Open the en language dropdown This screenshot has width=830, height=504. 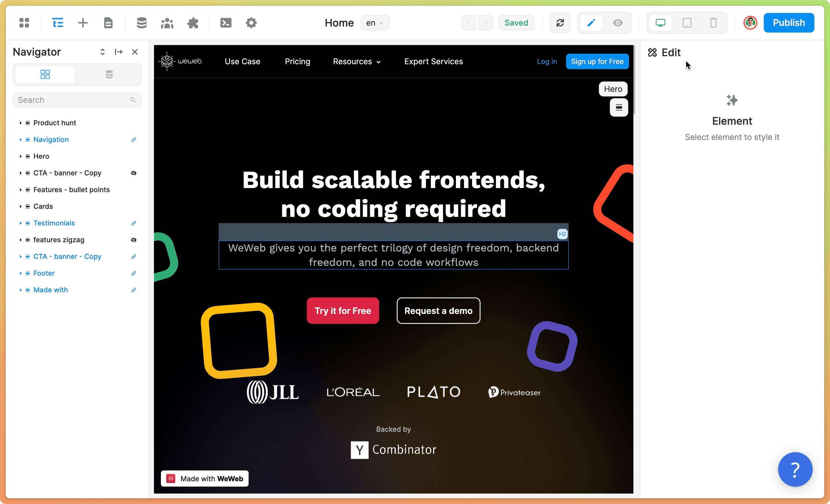375,23
